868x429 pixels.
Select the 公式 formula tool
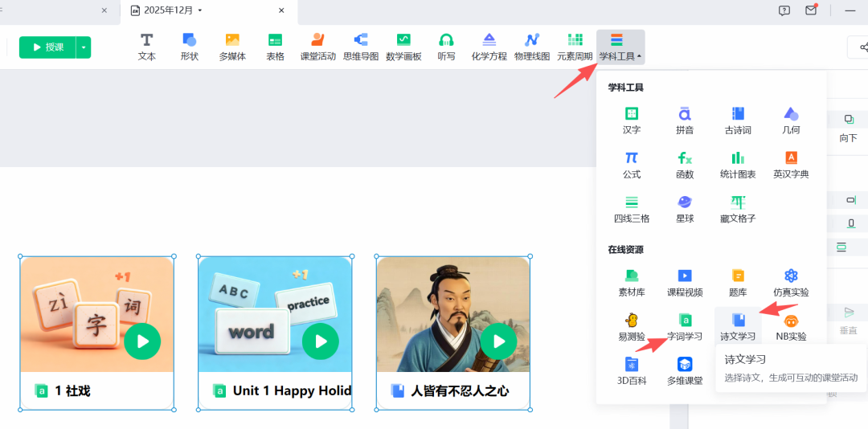point(632,165)
